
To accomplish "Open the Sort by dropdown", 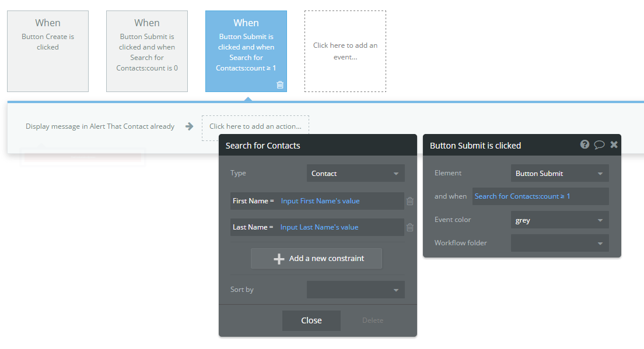I will (x=356, y=290).
